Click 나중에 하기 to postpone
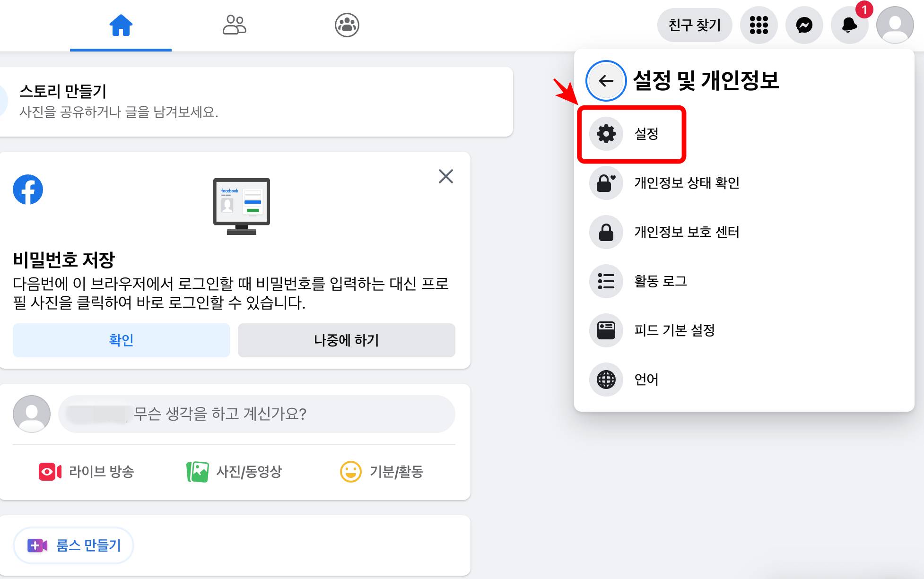This screenshot has width=924, height=579. point(347,340)
